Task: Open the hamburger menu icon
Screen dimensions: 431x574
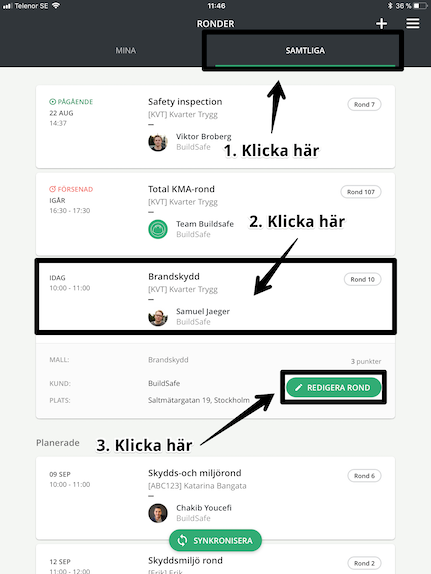Action: (413, 23)
